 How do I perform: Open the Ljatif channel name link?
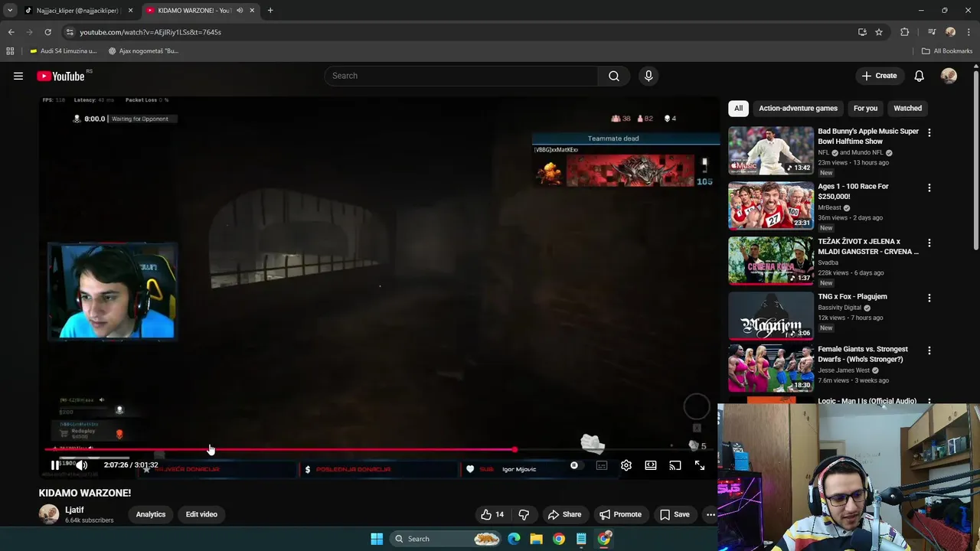coord(74,510)
